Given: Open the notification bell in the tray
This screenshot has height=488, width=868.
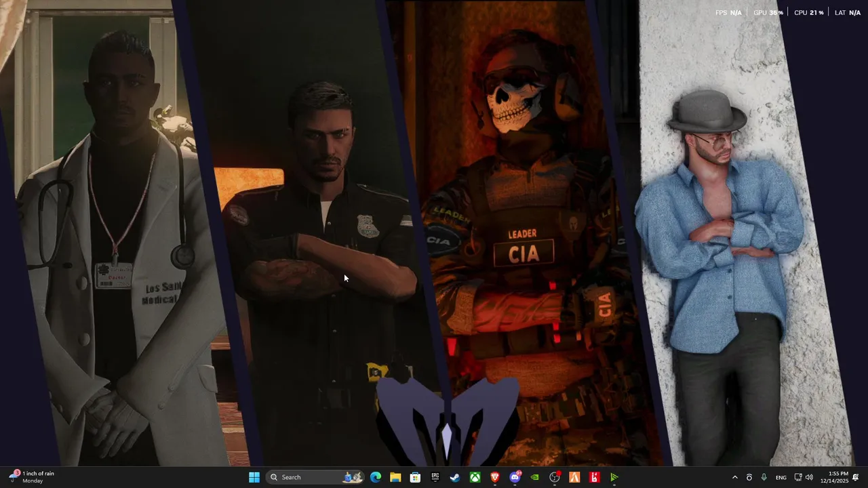Looking at the screenshot, I should [856, 477].
